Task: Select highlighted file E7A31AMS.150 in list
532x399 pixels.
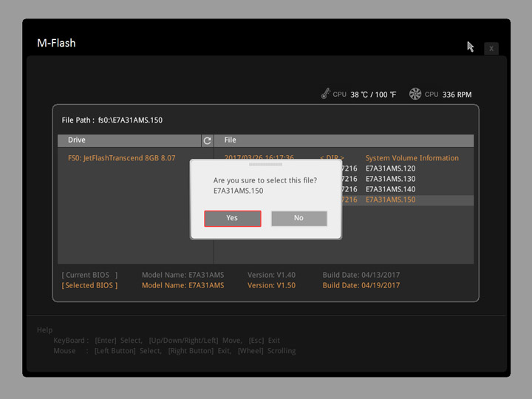Action: [390, 199]
